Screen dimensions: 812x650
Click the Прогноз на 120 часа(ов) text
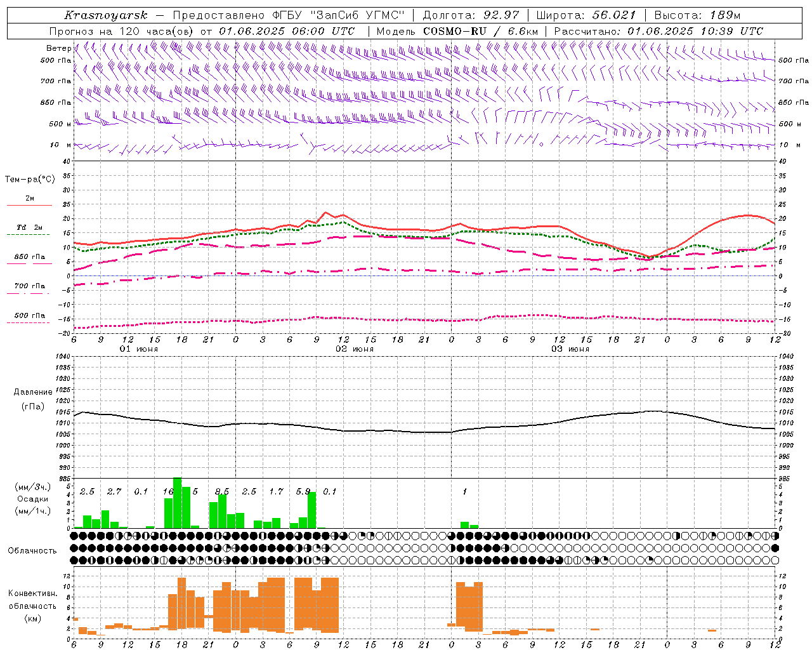coord(122,31)
